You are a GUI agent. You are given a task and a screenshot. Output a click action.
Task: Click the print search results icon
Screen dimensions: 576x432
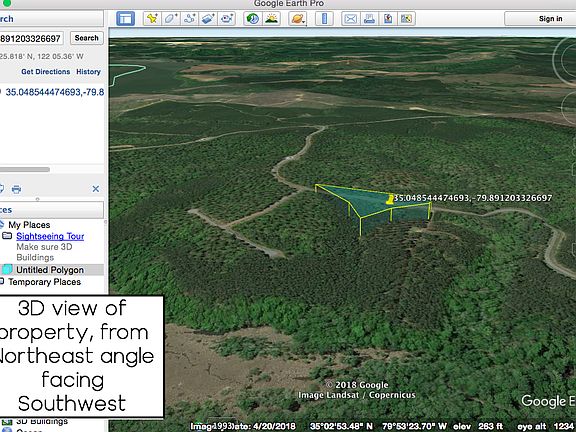tap(16, 189)
